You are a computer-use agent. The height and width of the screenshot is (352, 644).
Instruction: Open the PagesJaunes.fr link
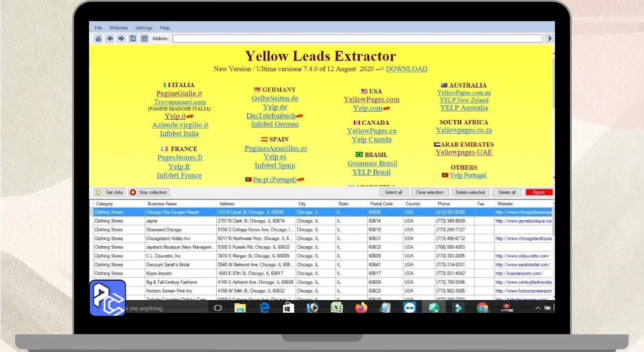point(180,157)
